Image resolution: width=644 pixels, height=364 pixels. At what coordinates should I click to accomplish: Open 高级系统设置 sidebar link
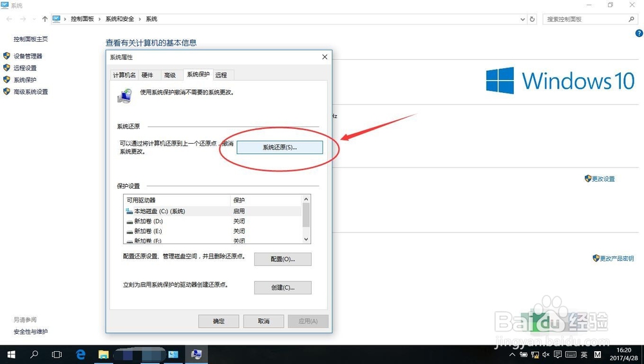31,91
